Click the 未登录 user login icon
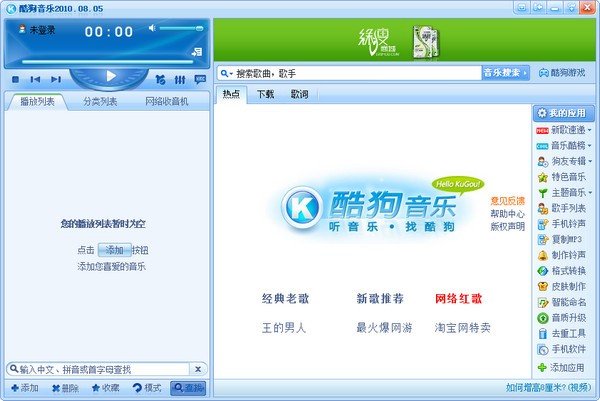Viewport: 600px width, 401px height. pos(22,29)
